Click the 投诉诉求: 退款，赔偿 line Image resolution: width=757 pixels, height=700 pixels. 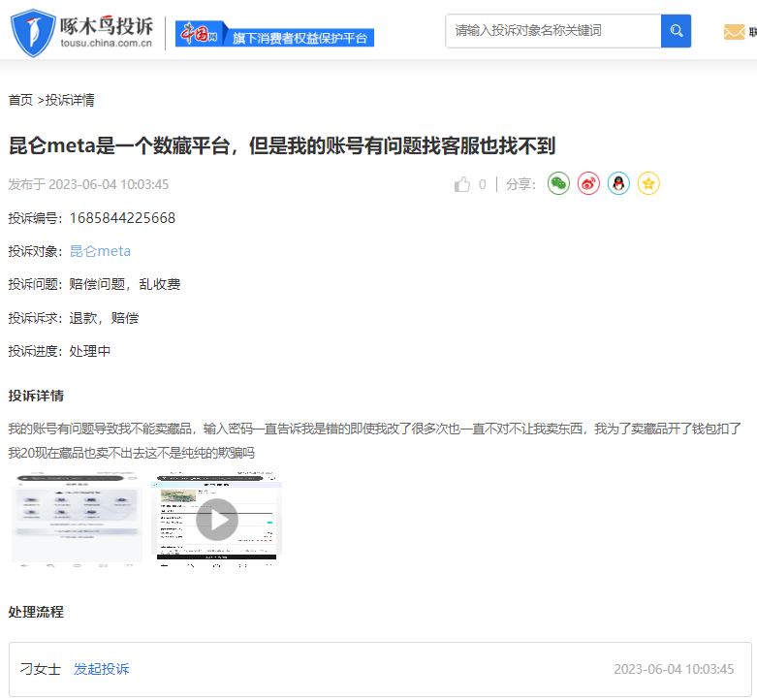74,318
